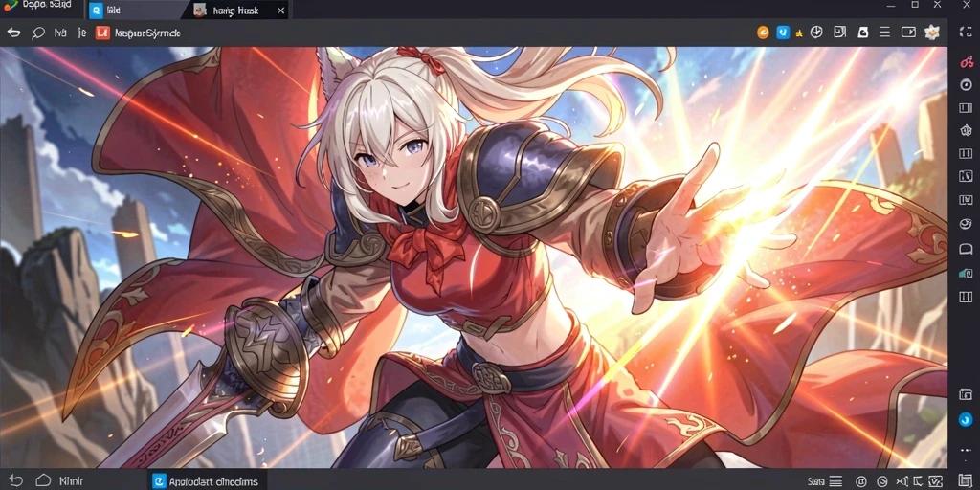Open the orange circular toolbar icon

[x=763, y=33]
